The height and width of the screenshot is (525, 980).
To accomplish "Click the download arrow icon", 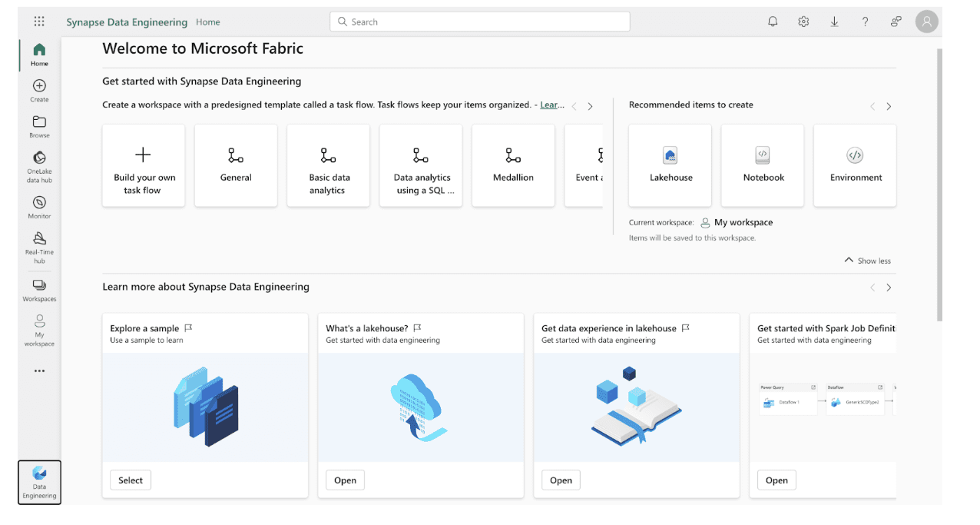I will [834, 22].
